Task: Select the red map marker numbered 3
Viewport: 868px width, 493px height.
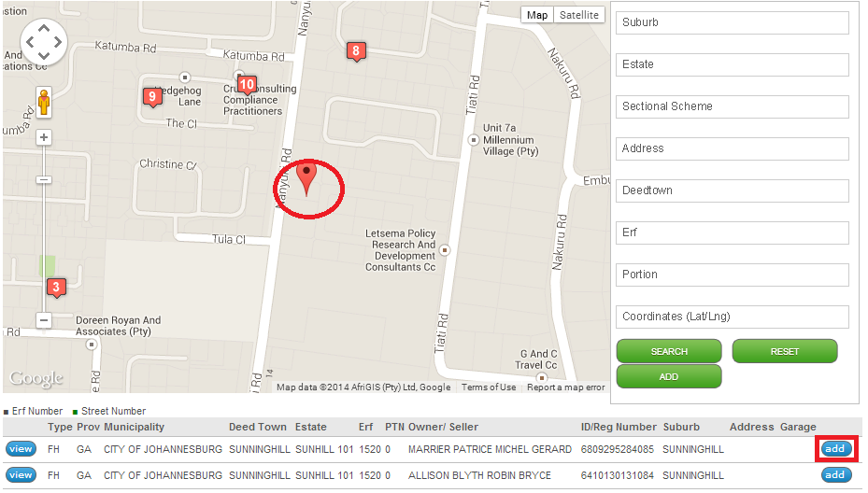Action: [x=56, y=288]
